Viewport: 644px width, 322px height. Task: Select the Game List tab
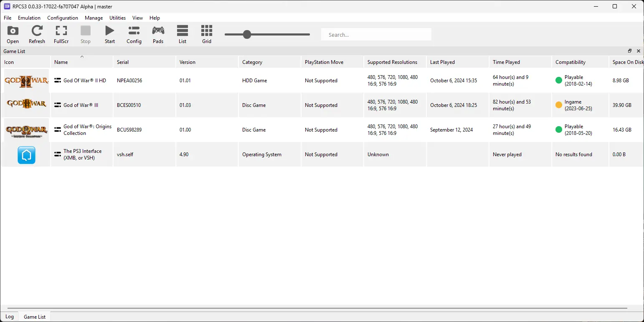[x=35, y=317]
